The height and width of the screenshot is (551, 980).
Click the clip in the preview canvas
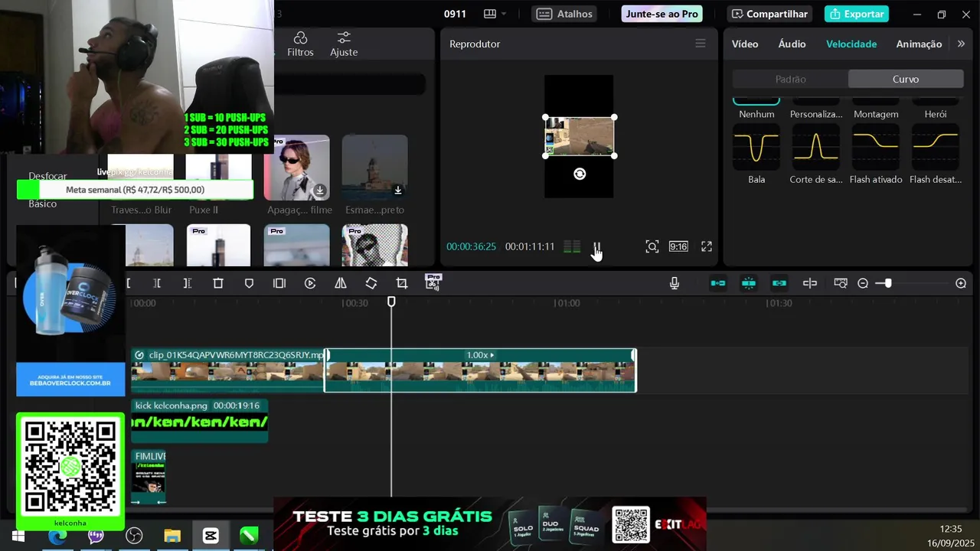(580, 136)
